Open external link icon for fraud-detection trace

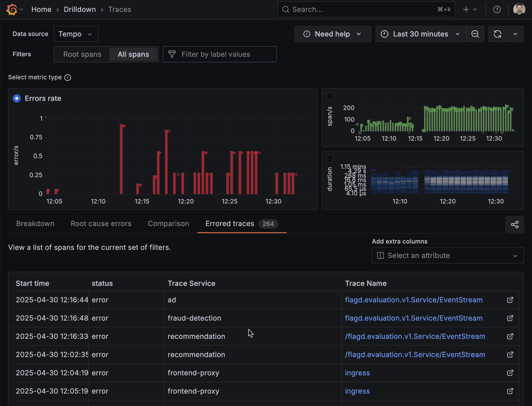coord(510,318)
